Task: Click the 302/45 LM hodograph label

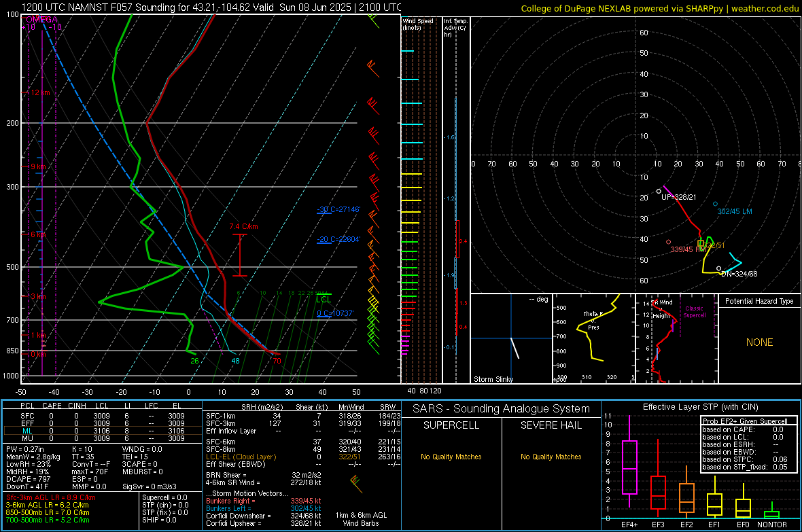Action: [x=735, y=211]
